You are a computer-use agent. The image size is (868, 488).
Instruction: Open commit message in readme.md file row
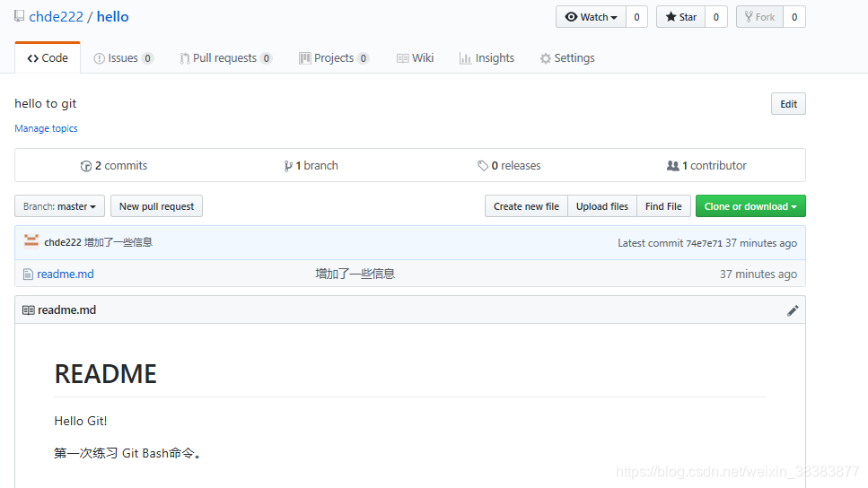(x=355, y=274)
